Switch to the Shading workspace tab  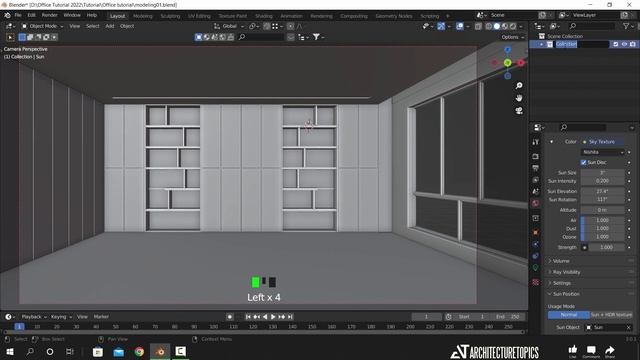pos(264,16)
